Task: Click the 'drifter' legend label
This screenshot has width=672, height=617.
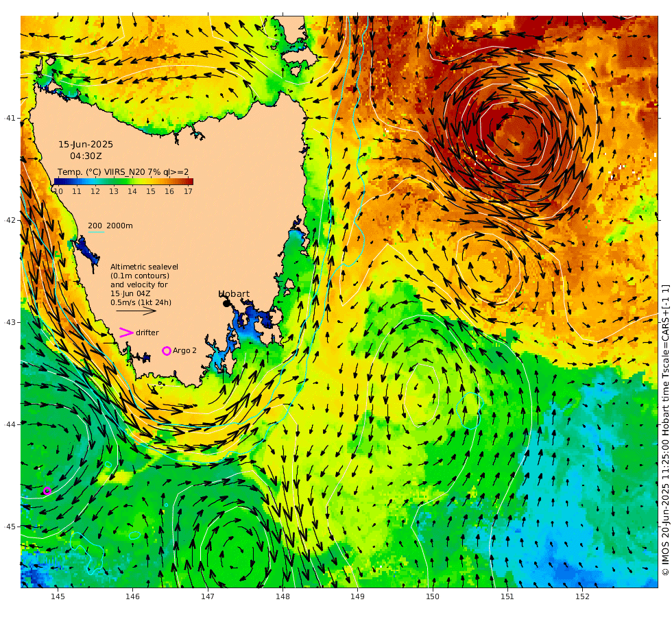Action: tap(147, 332)
